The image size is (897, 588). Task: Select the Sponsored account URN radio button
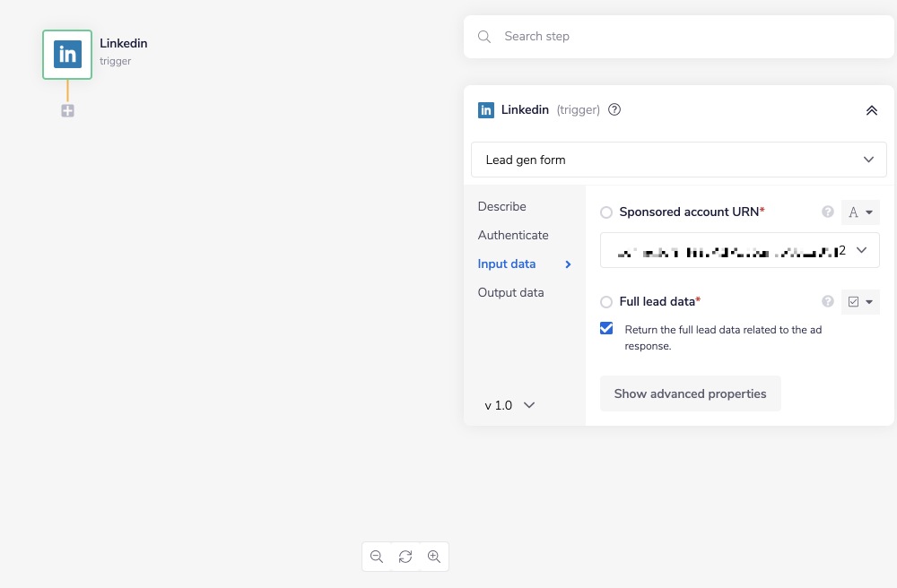[x=606, y=212]
